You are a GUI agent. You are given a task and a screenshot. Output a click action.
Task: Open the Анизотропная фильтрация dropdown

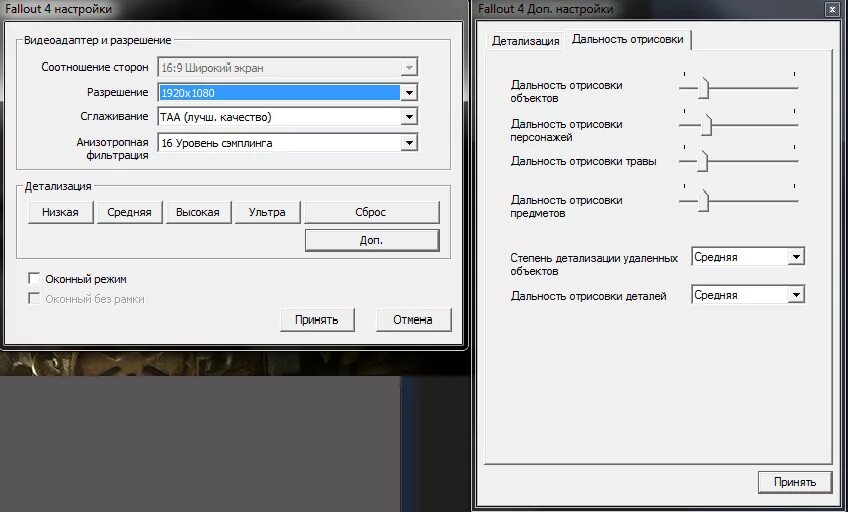coord(288,143)
